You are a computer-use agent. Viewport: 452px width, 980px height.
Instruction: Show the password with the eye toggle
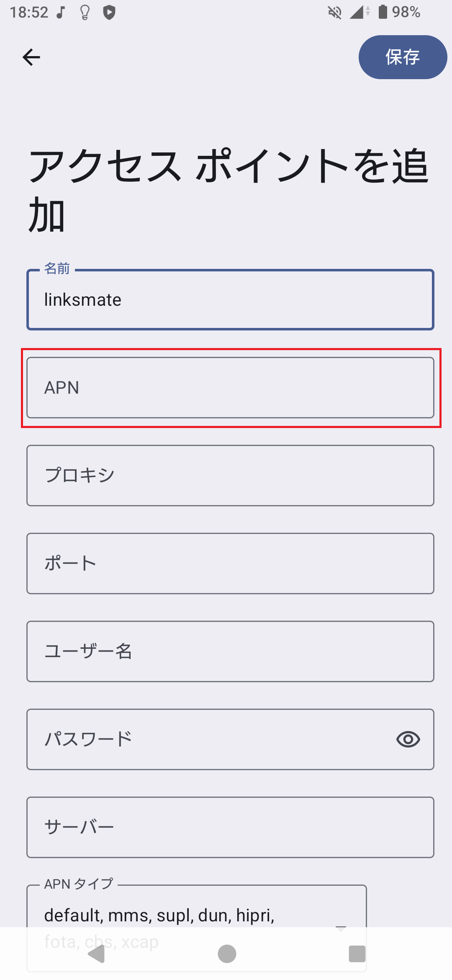(408, 738)
